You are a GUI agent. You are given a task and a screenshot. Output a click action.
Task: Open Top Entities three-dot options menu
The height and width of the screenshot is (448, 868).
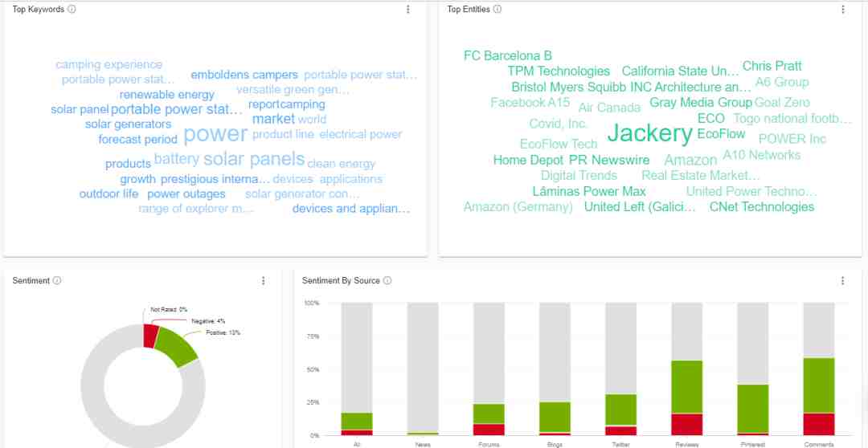[x=842, y=10]
